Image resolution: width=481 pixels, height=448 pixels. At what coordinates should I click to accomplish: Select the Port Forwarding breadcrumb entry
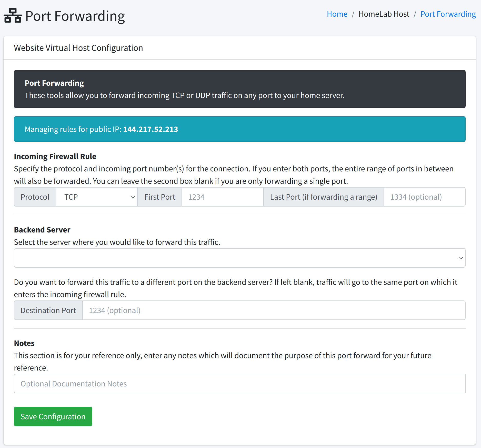pos(448,14)
